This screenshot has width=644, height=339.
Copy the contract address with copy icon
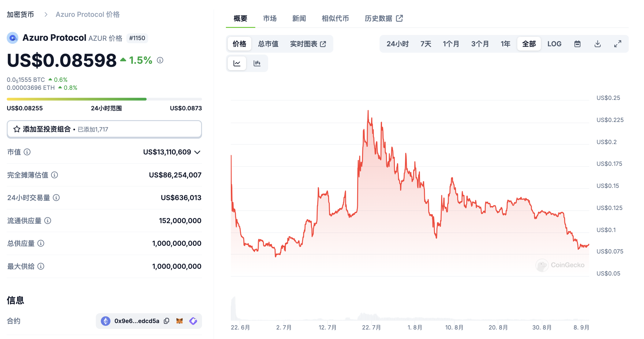click(167, 321)
